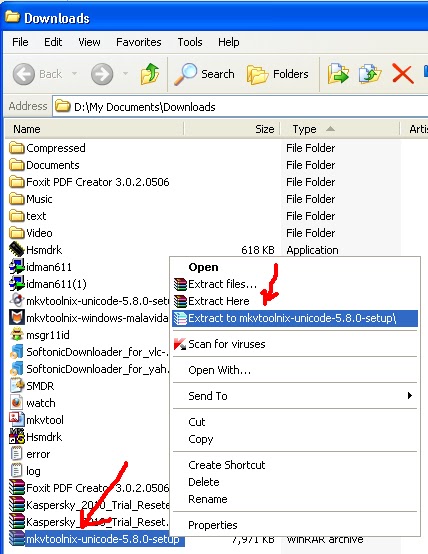Viewport: 428px width, 554px height.
Task: Toggle the Folders pane
Action: pos(277,74)
